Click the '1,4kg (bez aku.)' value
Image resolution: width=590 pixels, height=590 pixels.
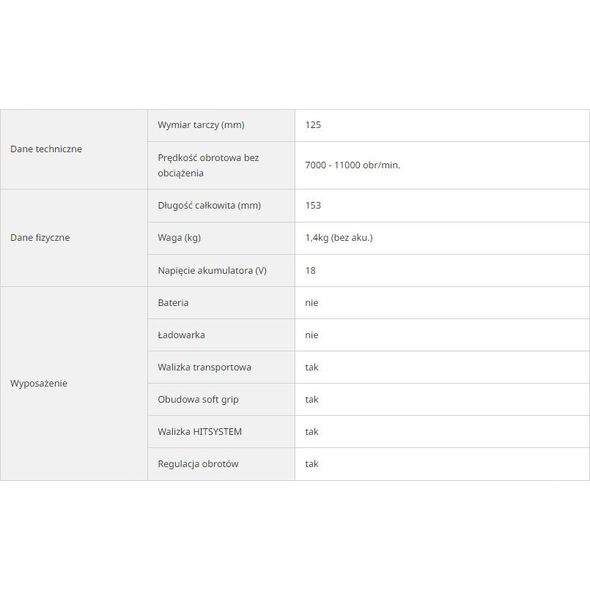pyautogui.click(x=339, y=238)
